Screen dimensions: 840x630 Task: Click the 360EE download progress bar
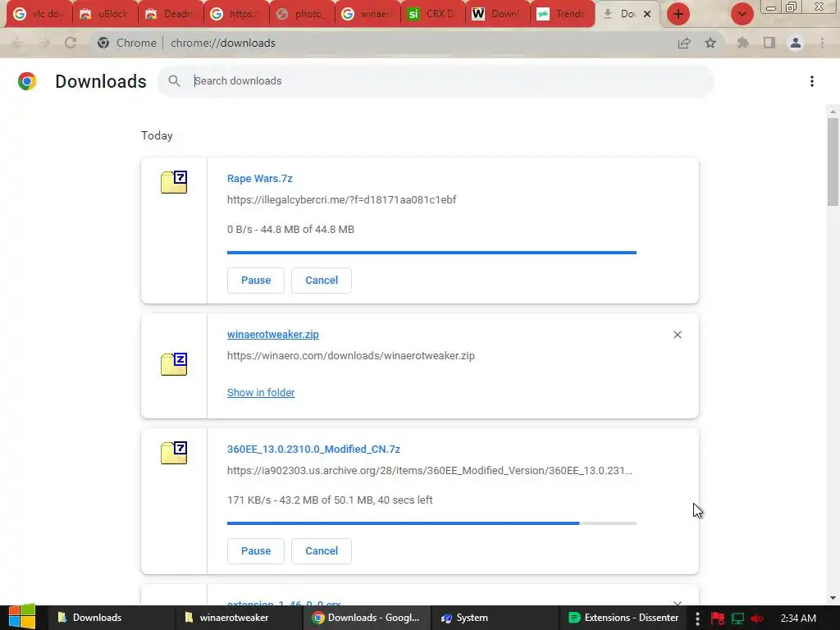[431, 523]
